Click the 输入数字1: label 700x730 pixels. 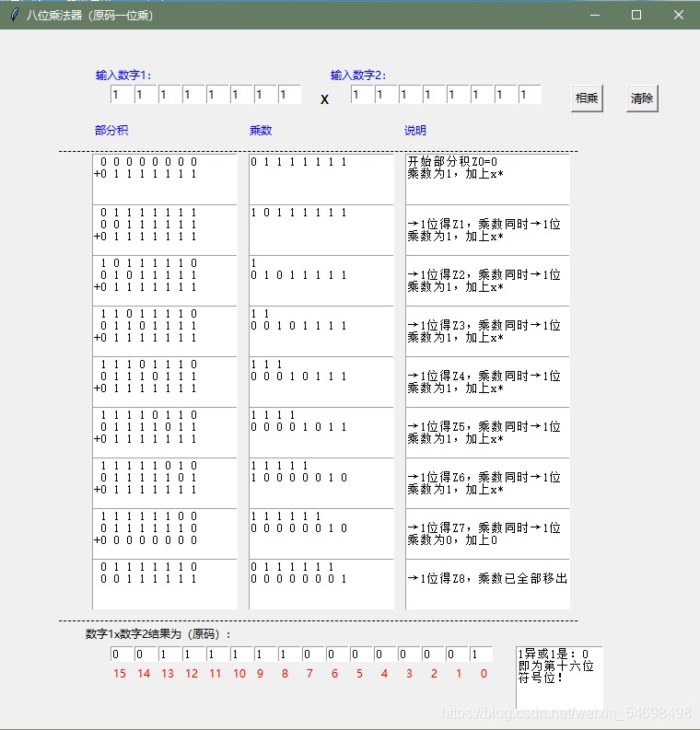pos(122,75)
